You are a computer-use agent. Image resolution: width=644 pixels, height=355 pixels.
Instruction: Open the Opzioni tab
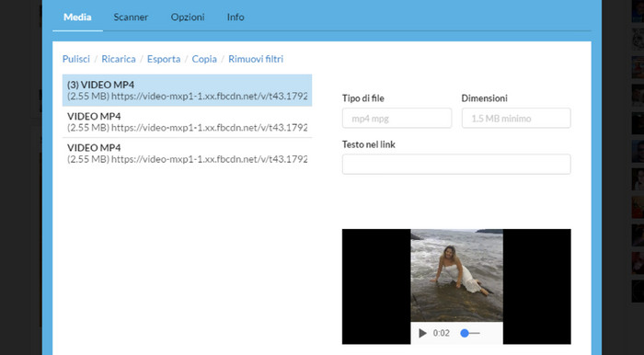click(x=188, y=17)
